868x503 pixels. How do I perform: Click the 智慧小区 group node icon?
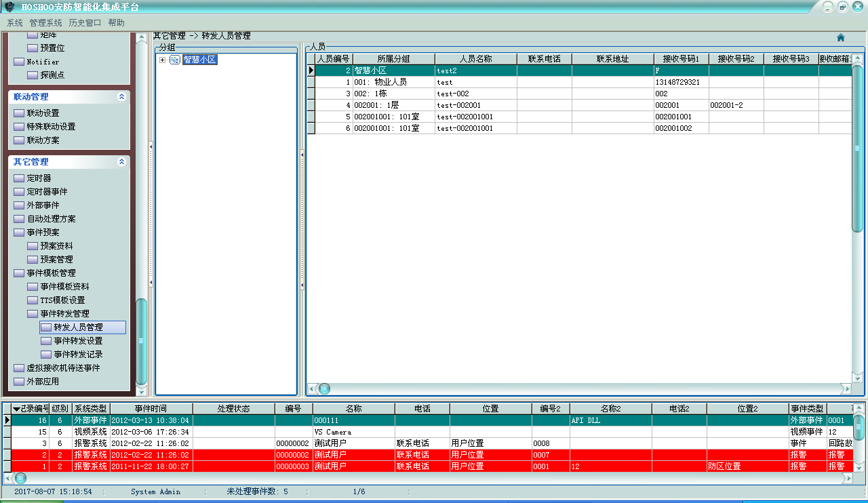point(174,60)
